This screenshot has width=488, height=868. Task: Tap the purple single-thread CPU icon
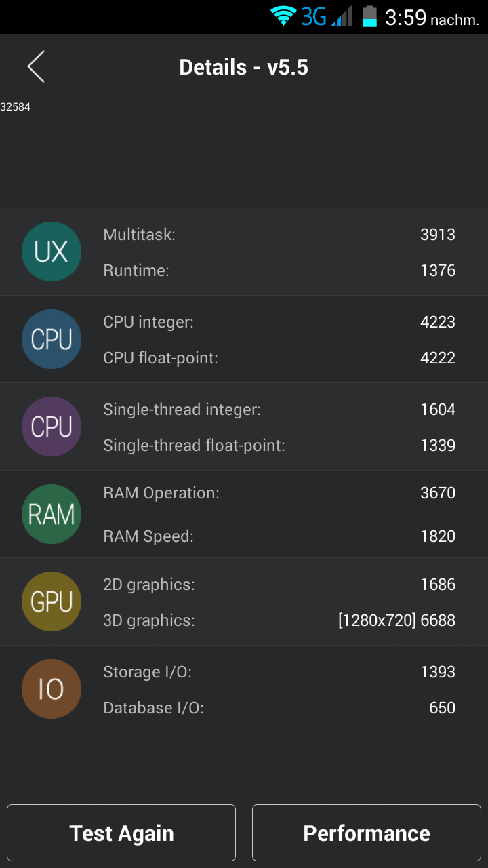click(52, 427)
